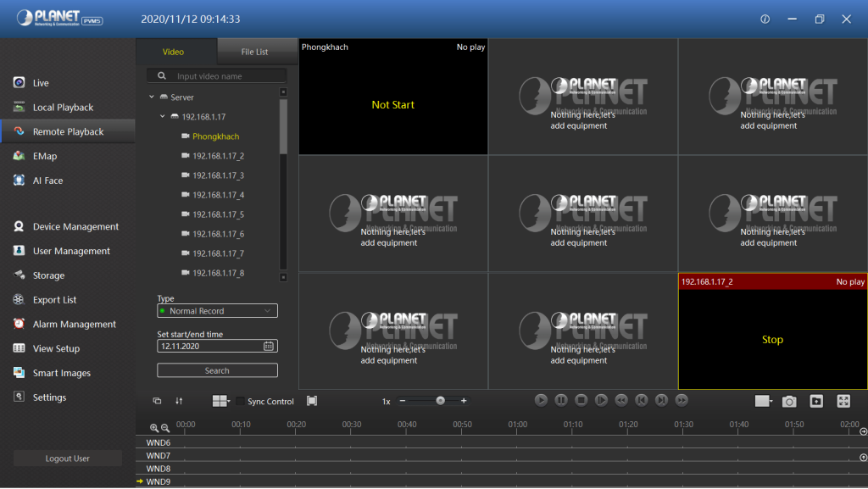Screen dimensions: 868x489
Task: Collapse the Server tree node
Action: [152, 97]
